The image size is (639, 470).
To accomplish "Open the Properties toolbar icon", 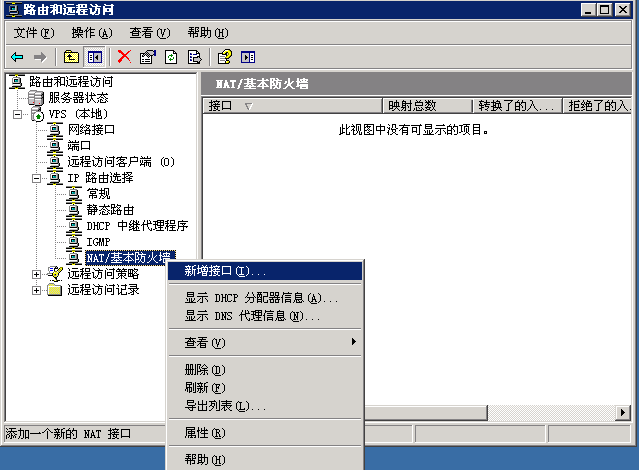I will (x=148, y=57).
